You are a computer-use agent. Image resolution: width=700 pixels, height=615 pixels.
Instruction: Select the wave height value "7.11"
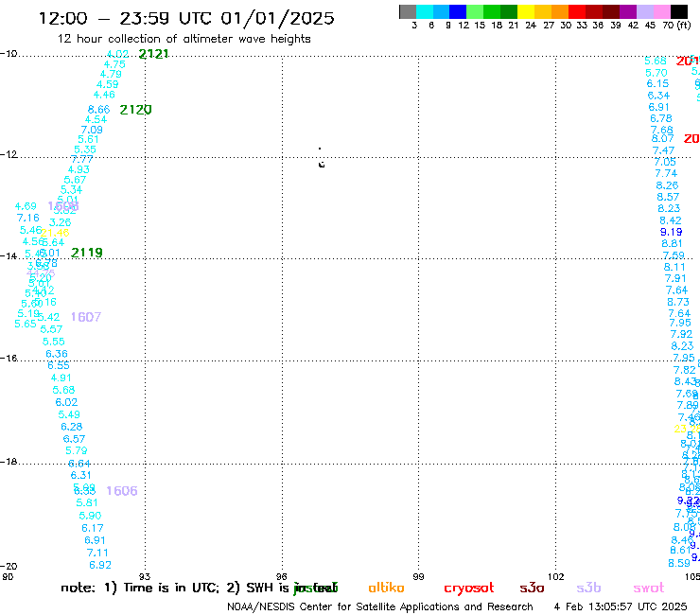(x=97, y=553)
